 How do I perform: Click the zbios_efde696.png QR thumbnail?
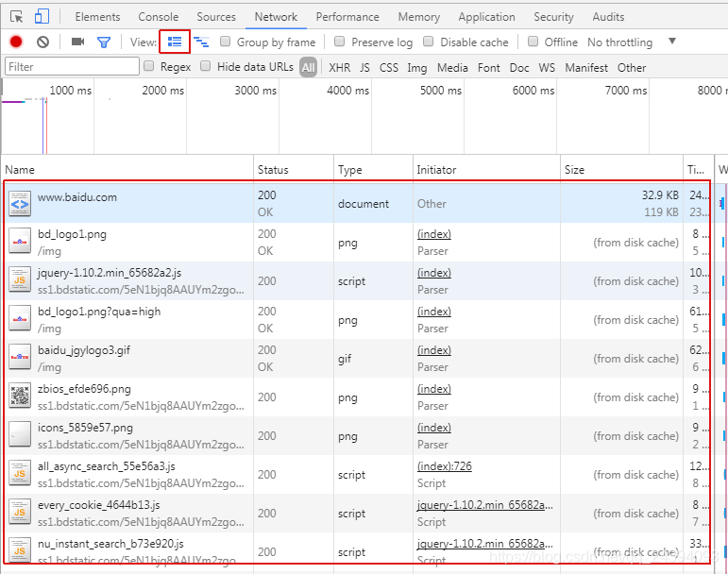(20, 397)
